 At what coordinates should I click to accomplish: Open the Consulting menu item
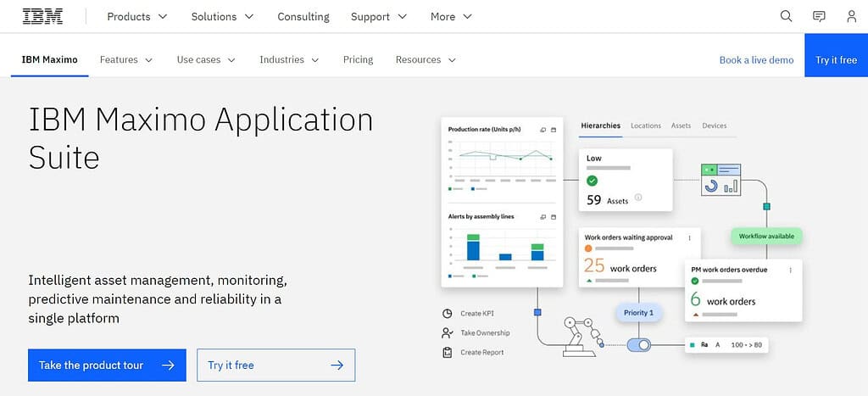pyautogui.click(x=303, y=17)
